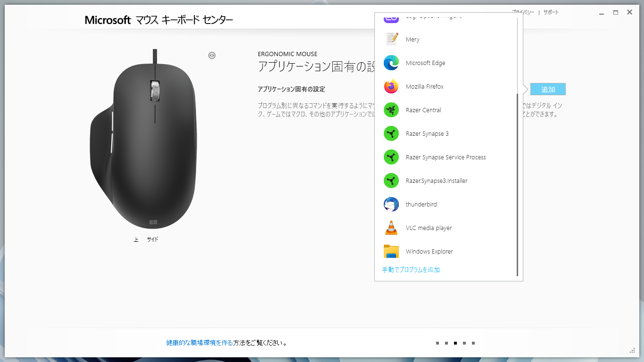The image size is (644, 362).
Task: Click the target icon near the mouse image
Action: (212, 55)
